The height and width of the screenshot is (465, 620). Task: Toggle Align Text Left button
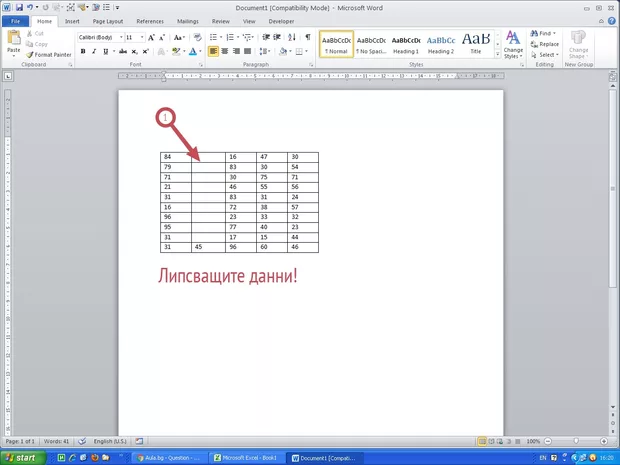click(x=214, y=51)
